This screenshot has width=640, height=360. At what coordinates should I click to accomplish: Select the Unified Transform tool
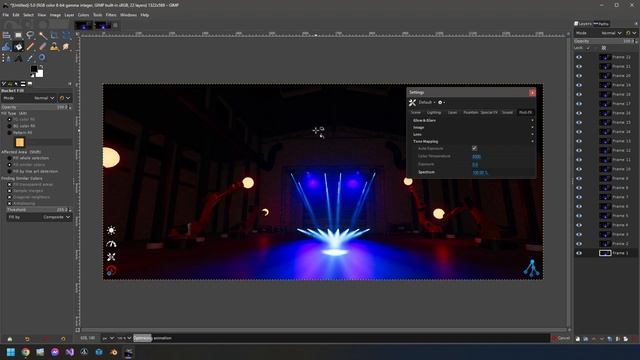[66, 36]
